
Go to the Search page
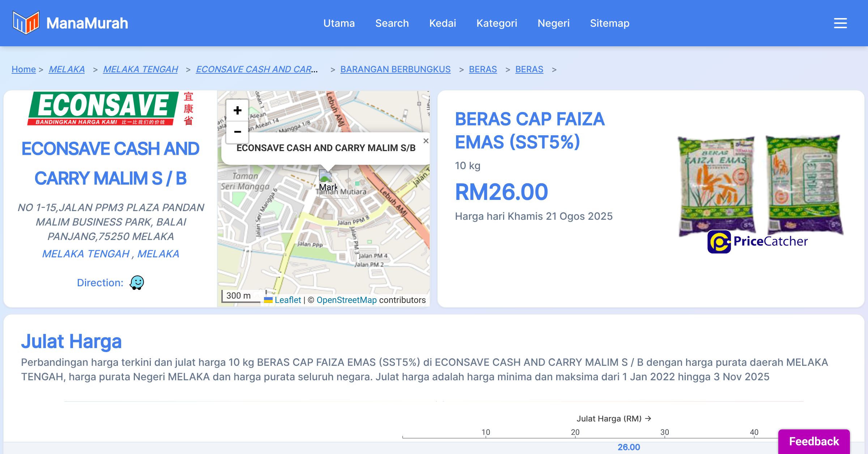(x=392, y=23)
